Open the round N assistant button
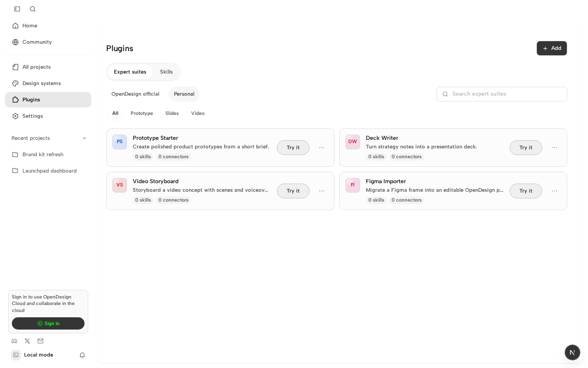Viewport: 588px width, 368px height. tap(572, 352)
